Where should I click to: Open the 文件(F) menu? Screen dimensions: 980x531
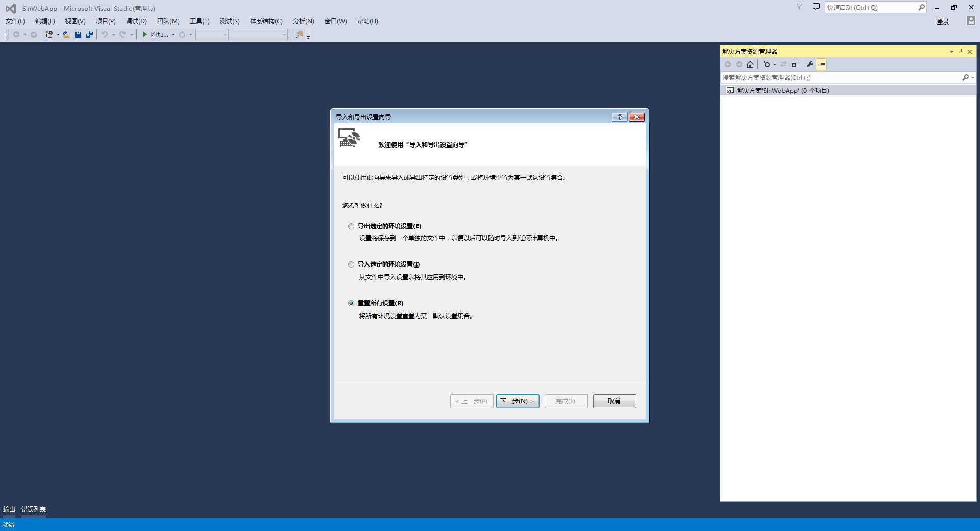pyautogui.click(x=15, y=21)
